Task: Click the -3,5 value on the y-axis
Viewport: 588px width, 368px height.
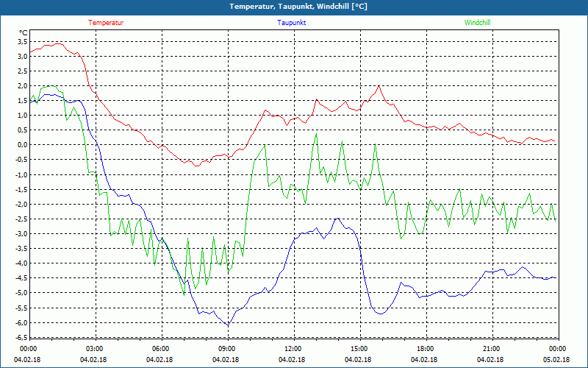Action: 22,249
